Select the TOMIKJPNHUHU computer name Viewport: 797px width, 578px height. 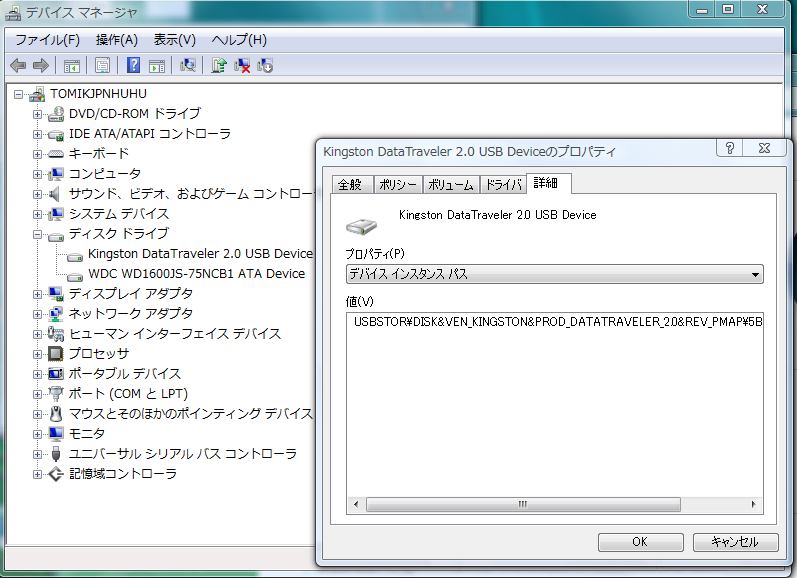tap(99, 94)
